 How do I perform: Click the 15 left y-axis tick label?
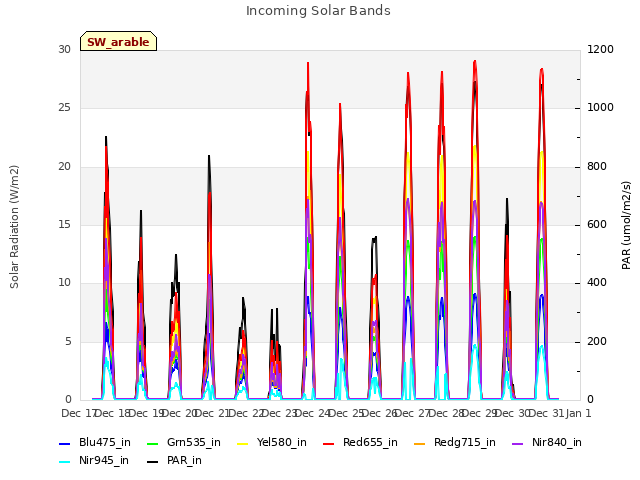pyautogui.click(x=64, y=224)
